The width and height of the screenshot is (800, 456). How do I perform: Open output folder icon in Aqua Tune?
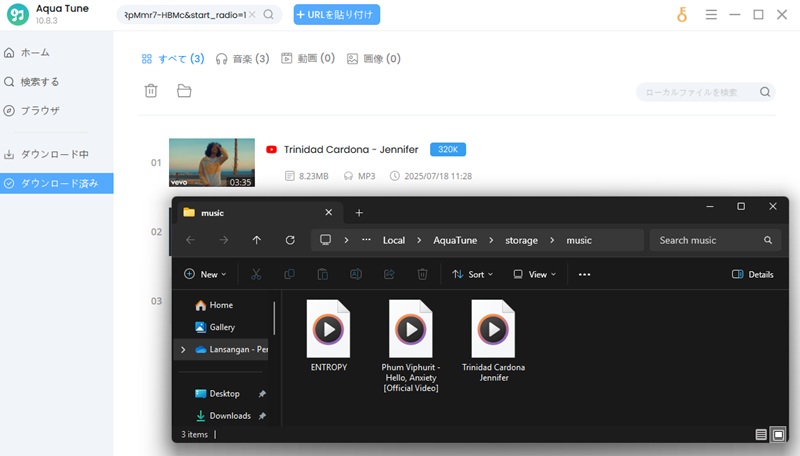tap(184, 91)
